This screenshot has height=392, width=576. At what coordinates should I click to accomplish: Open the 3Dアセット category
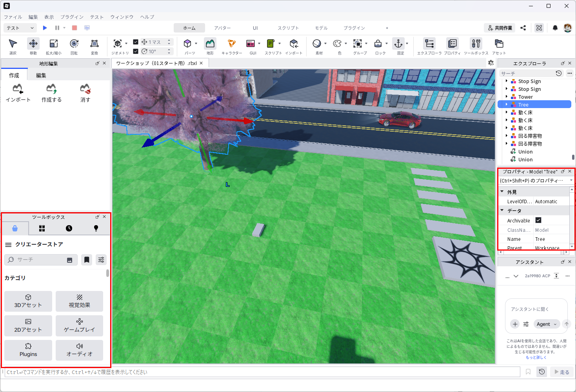point(28,301)
